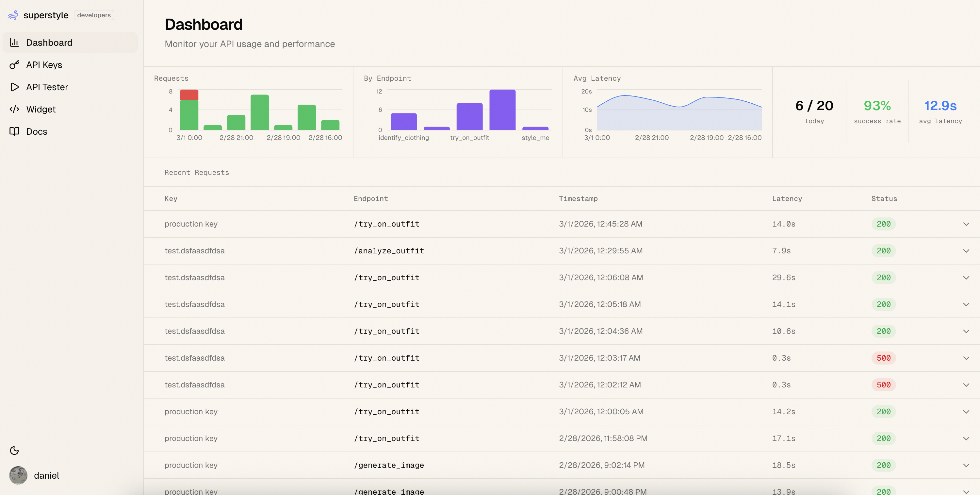Expand the 29.6s latency request row
Image resolution: width=980 pixels, height=495 pixels.
(x=966, y=278)
